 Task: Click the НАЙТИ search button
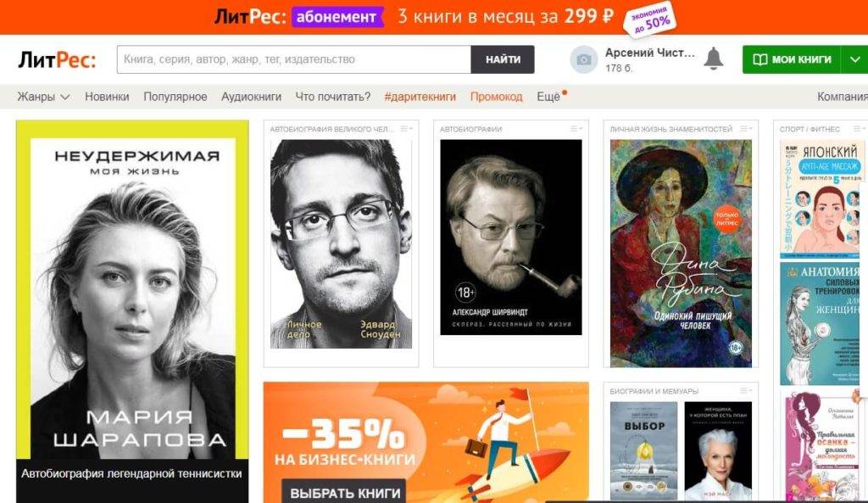click(x=503, y=59)
